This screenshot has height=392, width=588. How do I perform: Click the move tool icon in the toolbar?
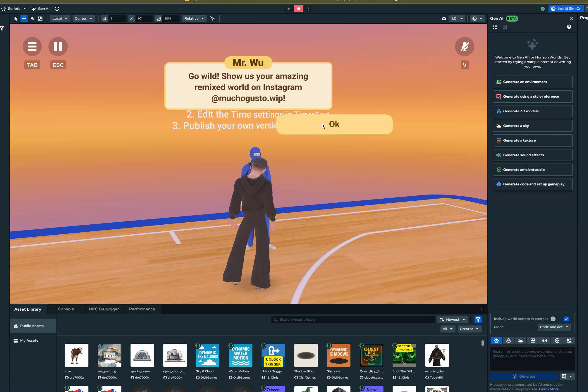pyautogui.click(x=24, y=18)
